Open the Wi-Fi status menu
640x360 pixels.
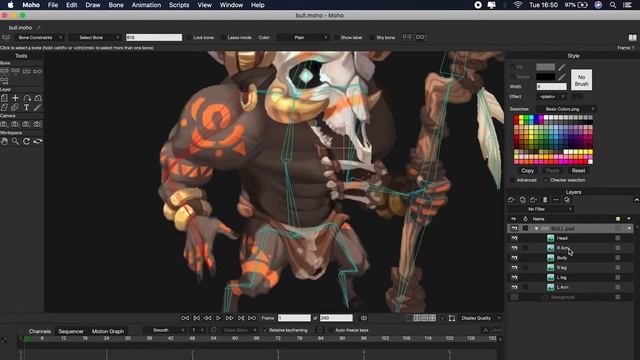tap(518, 5)
